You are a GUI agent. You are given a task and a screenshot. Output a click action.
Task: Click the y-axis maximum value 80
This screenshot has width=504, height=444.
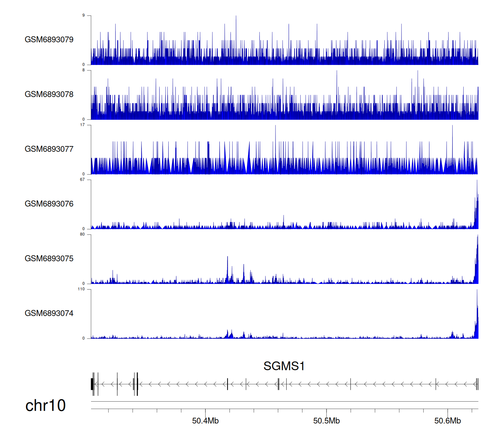[82, 234]
